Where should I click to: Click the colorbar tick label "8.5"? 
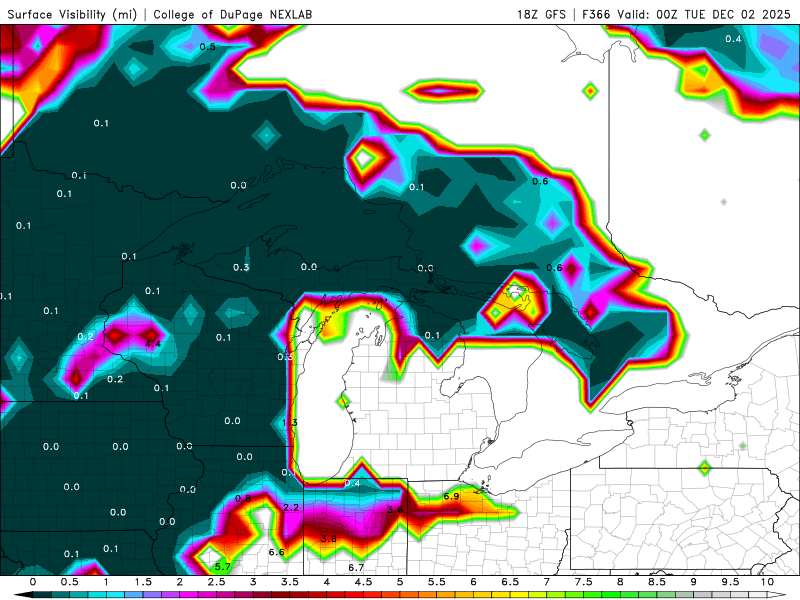point(657,582)
